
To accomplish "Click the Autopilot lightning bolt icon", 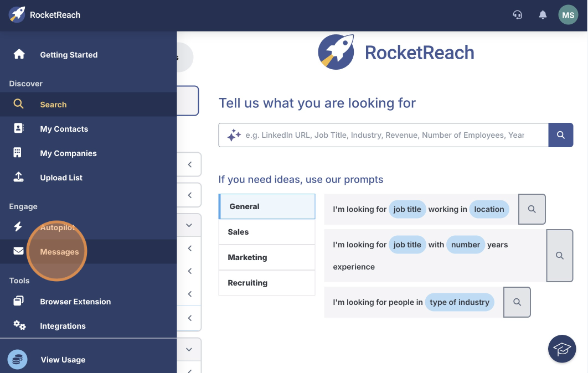I will 18,226.
